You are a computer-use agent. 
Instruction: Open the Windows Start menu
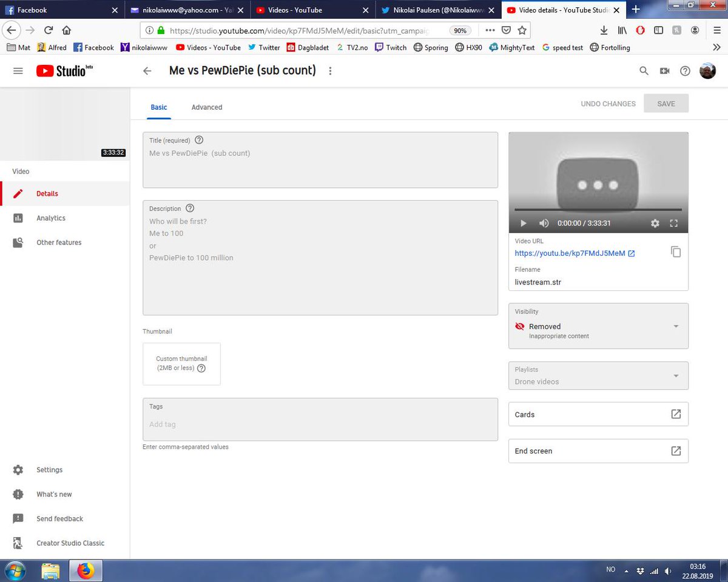[15, 570]
